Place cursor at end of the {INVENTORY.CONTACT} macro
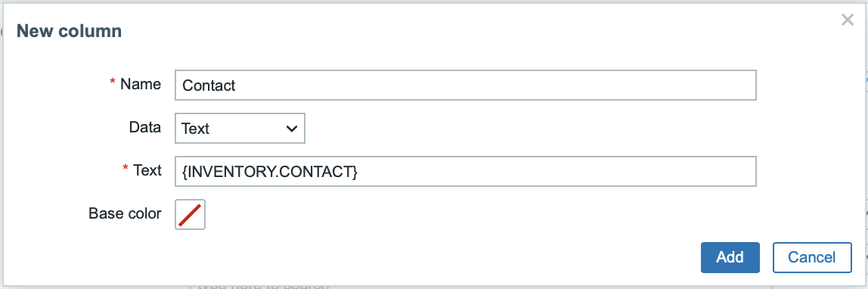Image resolution: width=868 pixels, height=289 pixels. (358, 172)
